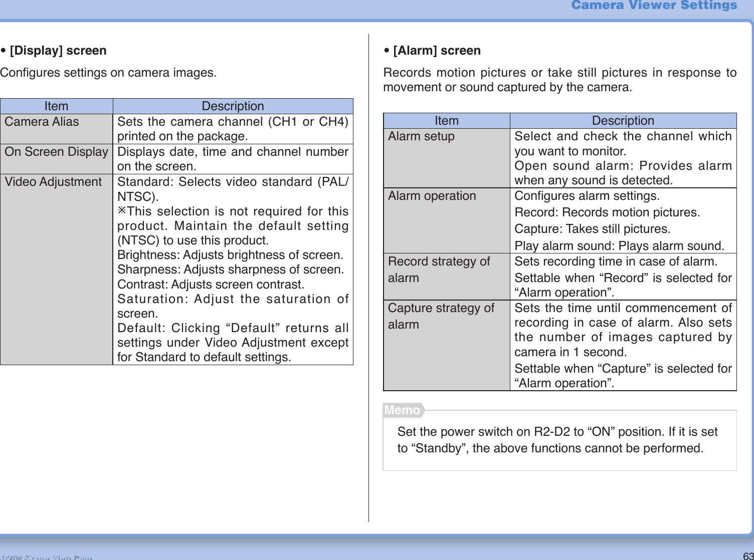This screenshot has width=754, height=560.
Task: Click the 'Video Adjustment' table cell
Action: coord(57,269)
